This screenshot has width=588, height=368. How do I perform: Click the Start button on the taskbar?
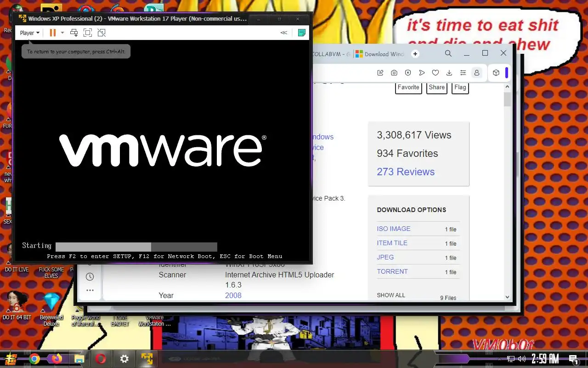(11, 359)
